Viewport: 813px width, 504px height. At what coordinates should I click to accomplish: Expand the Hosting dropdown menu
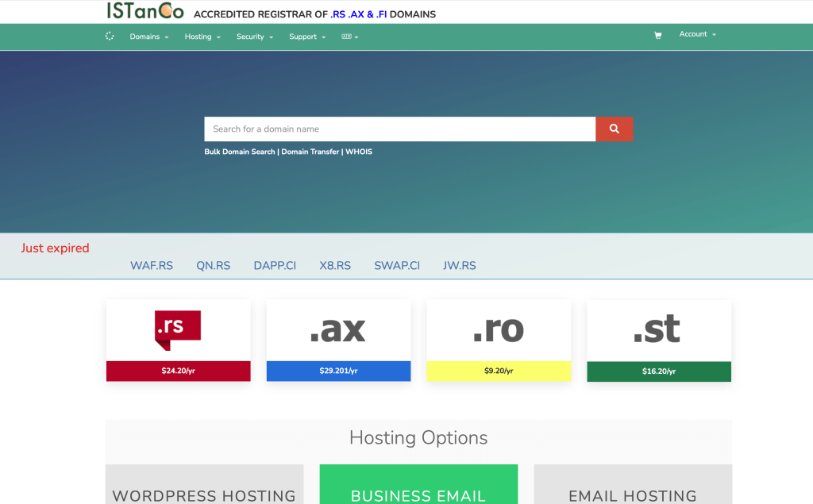(x=202, y=37)
